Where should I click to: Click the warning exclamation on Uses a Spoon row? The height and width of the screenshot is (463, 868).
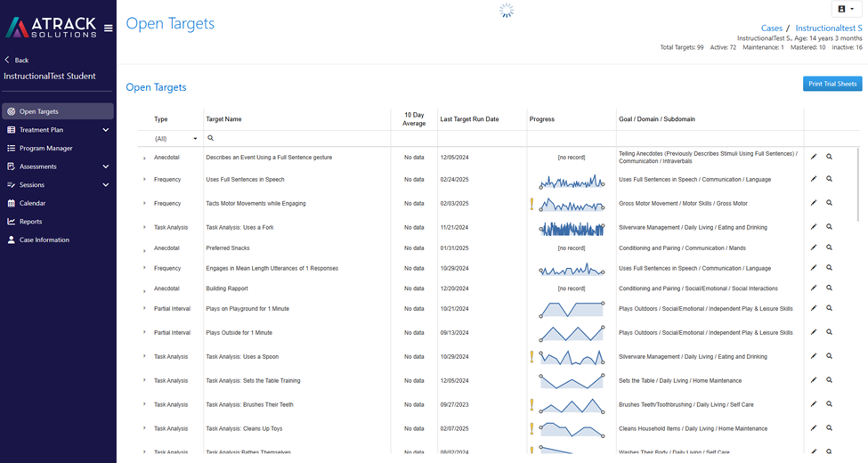point(532,357)
